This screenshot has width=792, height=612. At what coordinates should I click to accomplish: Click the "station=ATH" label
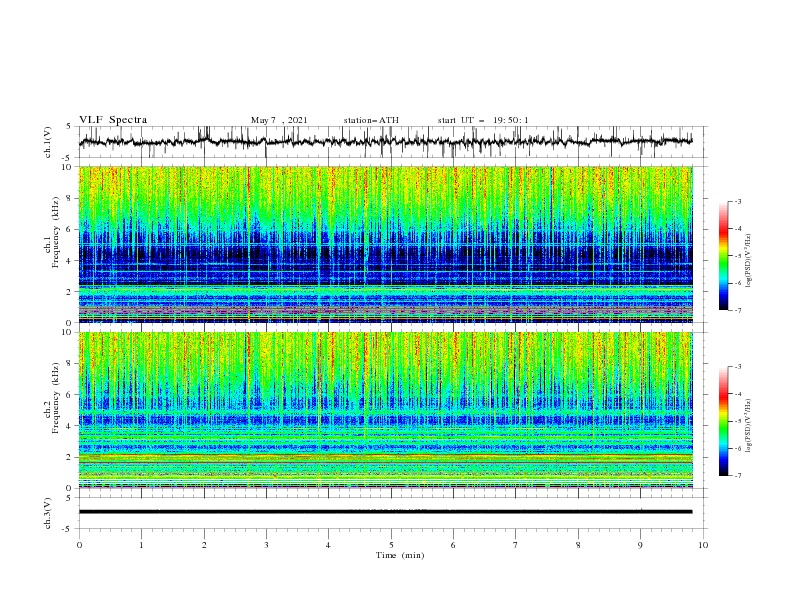coord(371,120)
